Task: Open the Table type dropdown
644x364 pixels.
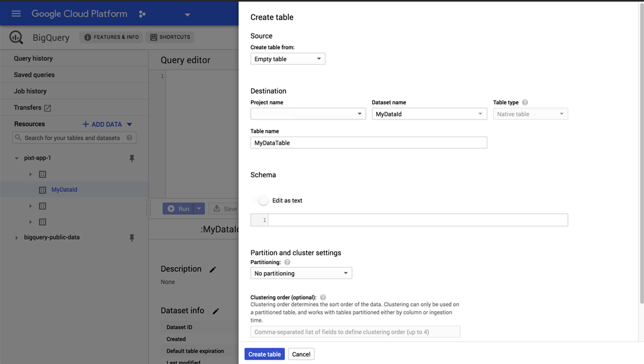Action: pos(531,114)
